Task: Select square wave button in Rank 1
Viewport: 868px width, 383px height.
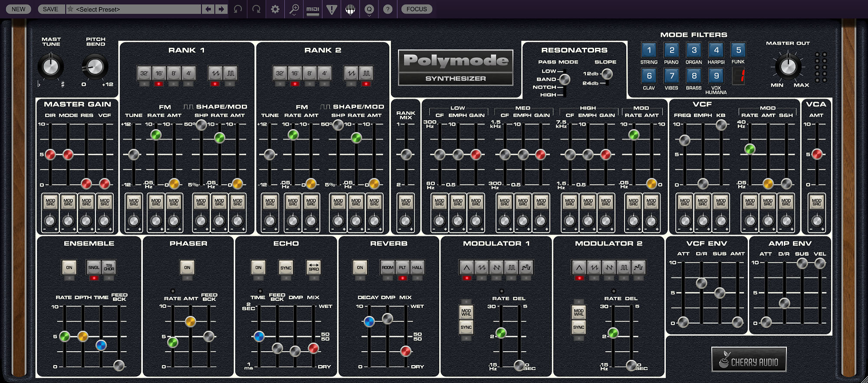Action: 230,73
